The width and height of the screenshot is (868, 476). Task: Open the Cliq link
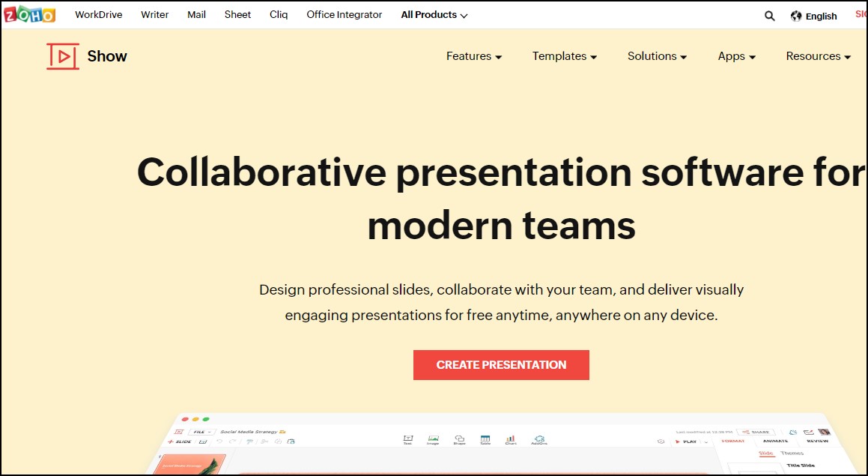coord(279,15)
